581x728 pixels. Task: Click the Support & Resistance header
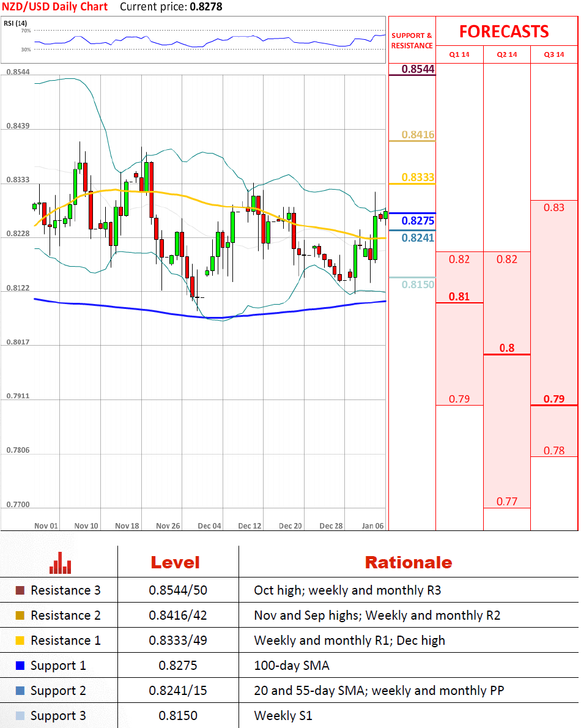point(412,40)
